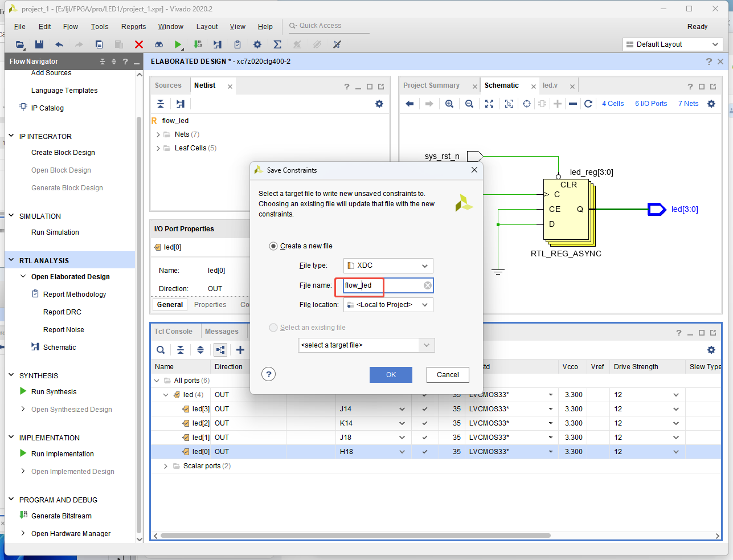Collapse all Flow Navigator sections icon
This screenshot has height=560, width=733.
(103, 62)
